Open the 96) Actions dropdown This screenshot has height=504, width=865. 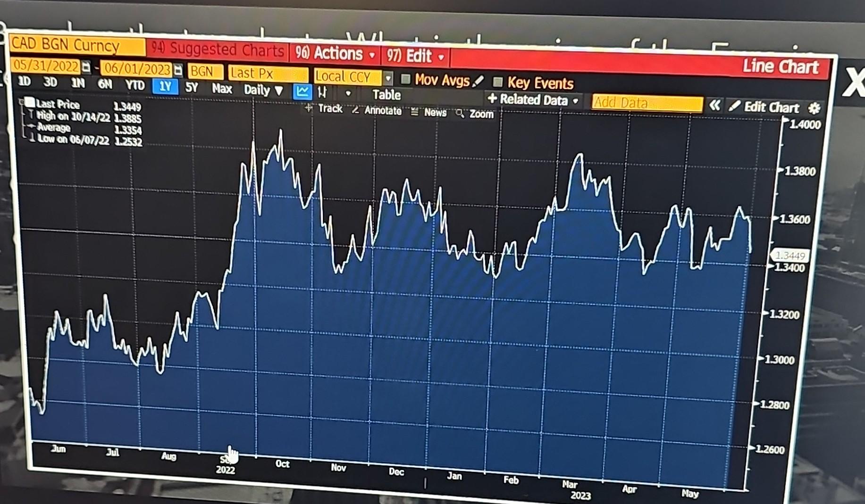tap(336, 53)
